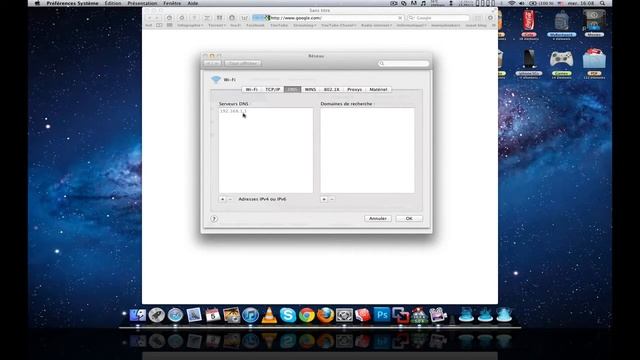640x360 pixels.
Task: Confirm with the OK button
Action: 409,219
